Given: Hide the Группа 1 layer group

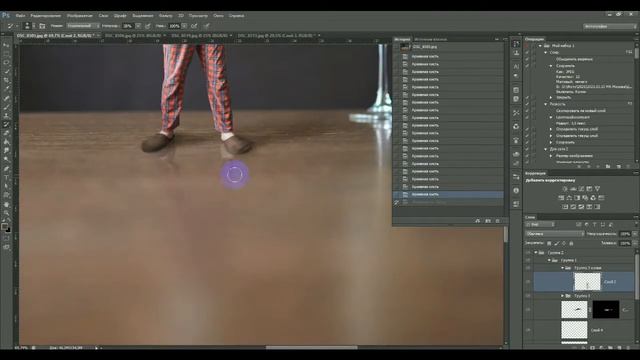Looking at the screenshot, I should click(528, 260).
